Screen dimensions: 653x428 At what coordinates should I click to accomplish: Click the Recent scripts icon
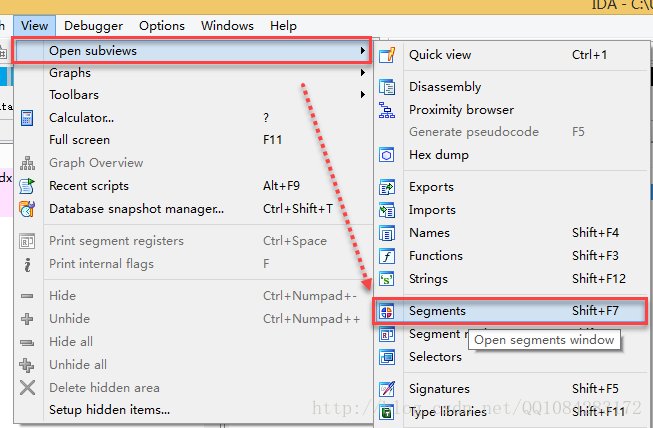(27, 186)
